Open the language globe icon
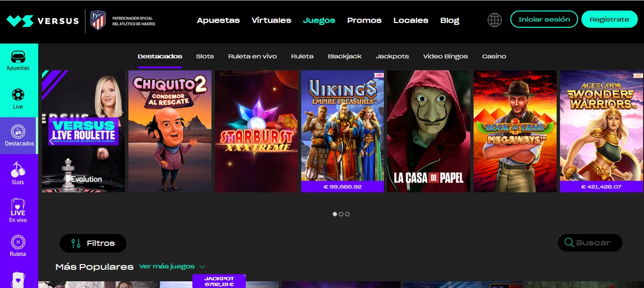The width and height of the screenshot is (644, 288). tap(495, 20)
